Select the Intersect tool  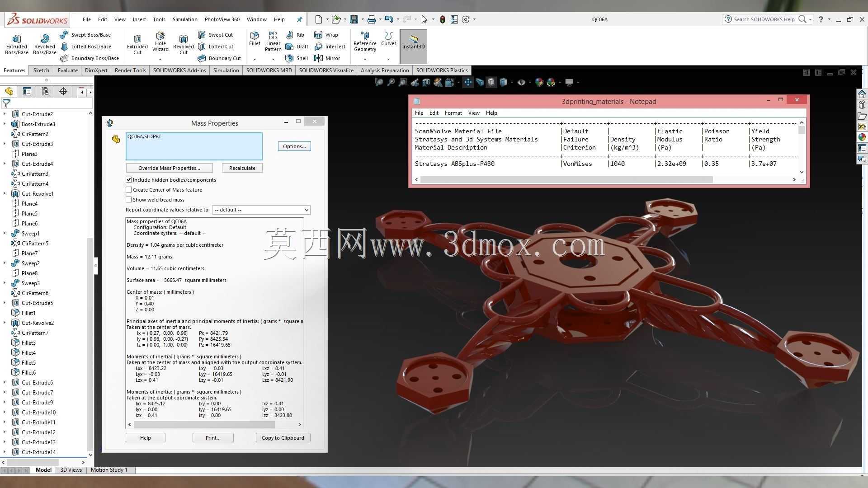pos(330,47)
